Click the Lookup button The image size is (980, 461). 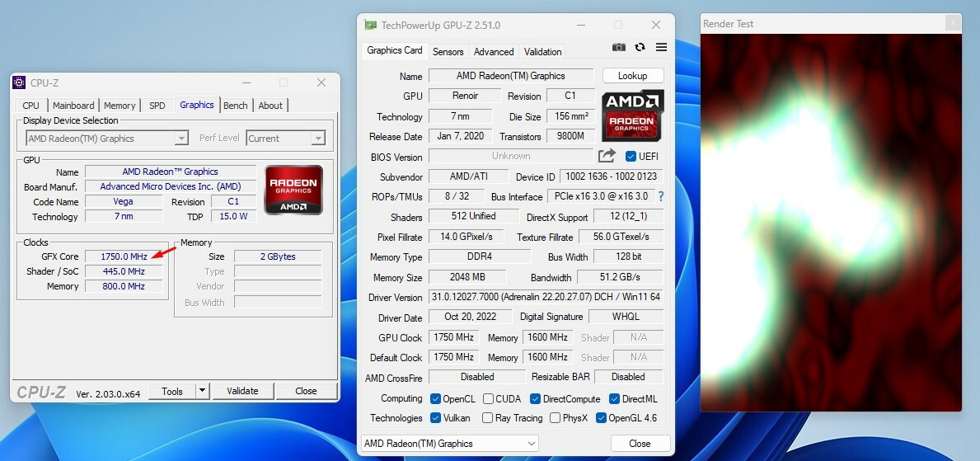[x=632, y=76]
